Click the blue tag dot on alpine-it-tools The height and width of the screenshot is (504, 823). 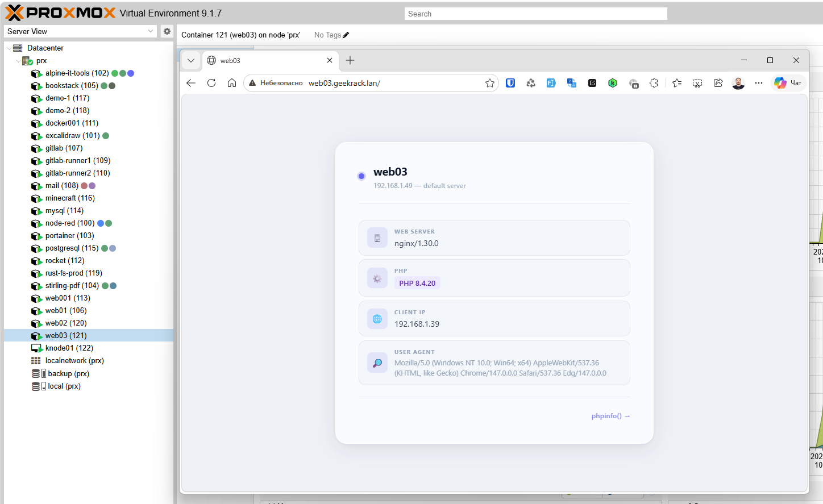coord(131,73)
